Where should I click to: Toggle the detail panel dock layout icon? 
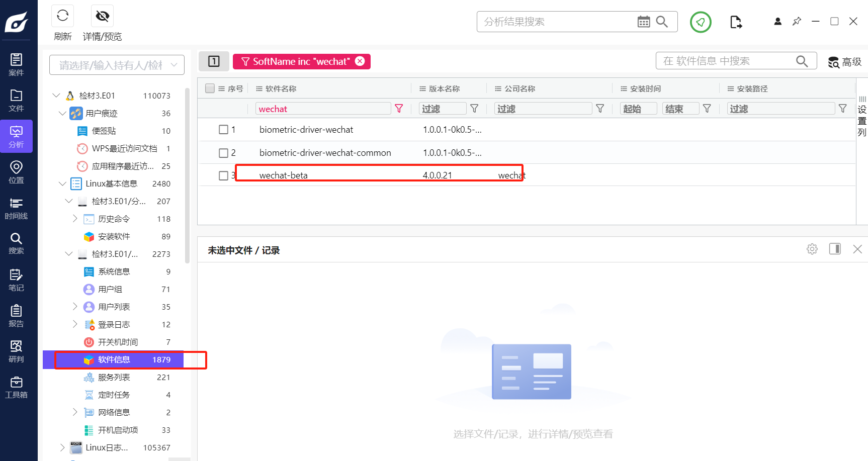pyautogui.click(x=835, y=249)
